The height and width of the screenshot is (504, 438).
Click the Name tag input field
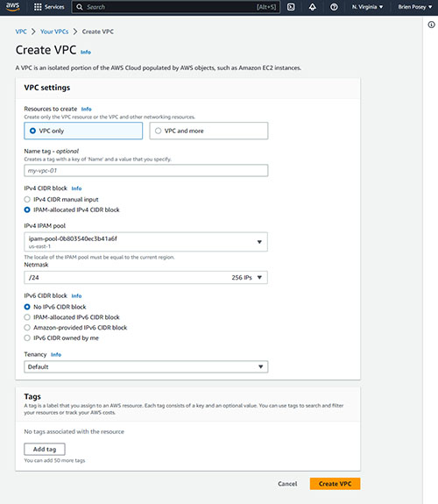(x=146, y=171)
